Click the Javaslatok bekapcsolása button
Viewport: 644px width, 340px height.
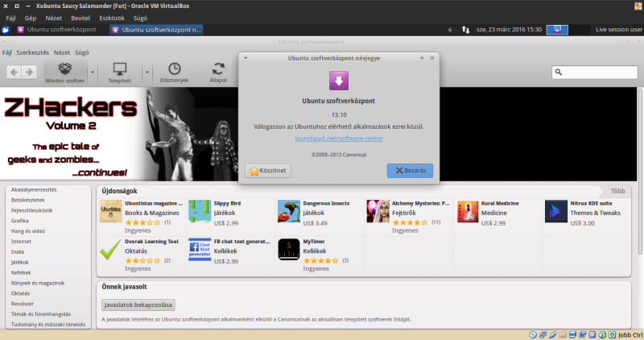(138, 305)
